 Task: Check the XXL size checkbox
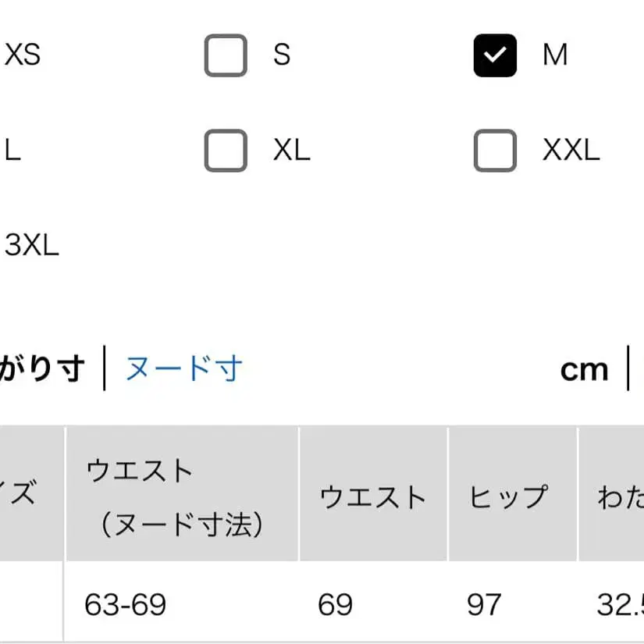pyautogui.click(x=493, y=151)
